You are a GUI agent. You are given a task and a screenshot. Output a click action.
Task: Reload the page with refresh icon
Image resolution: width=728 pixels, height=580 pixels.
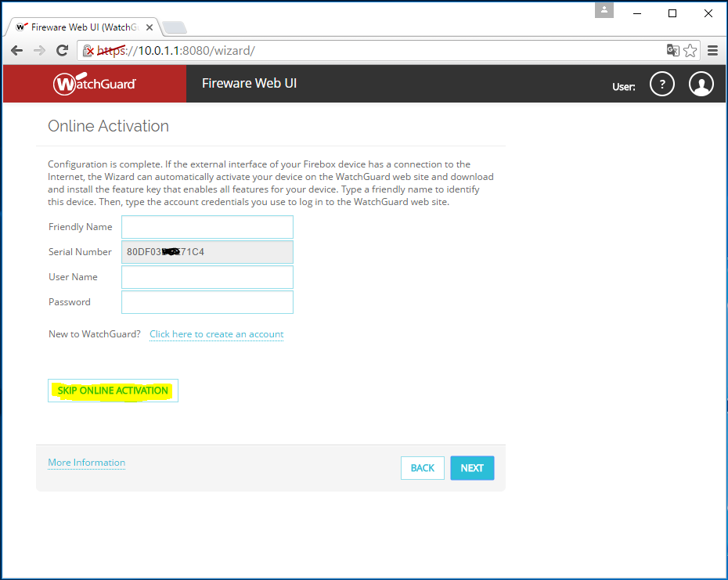62,51
